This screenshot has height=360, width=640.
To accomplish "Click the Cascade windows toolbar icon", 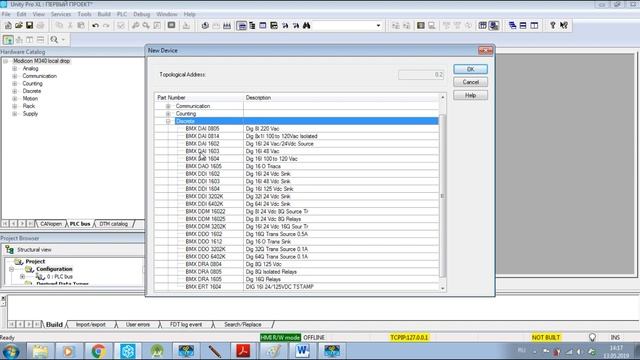I will pyautogui.click(x=512, y=25).
